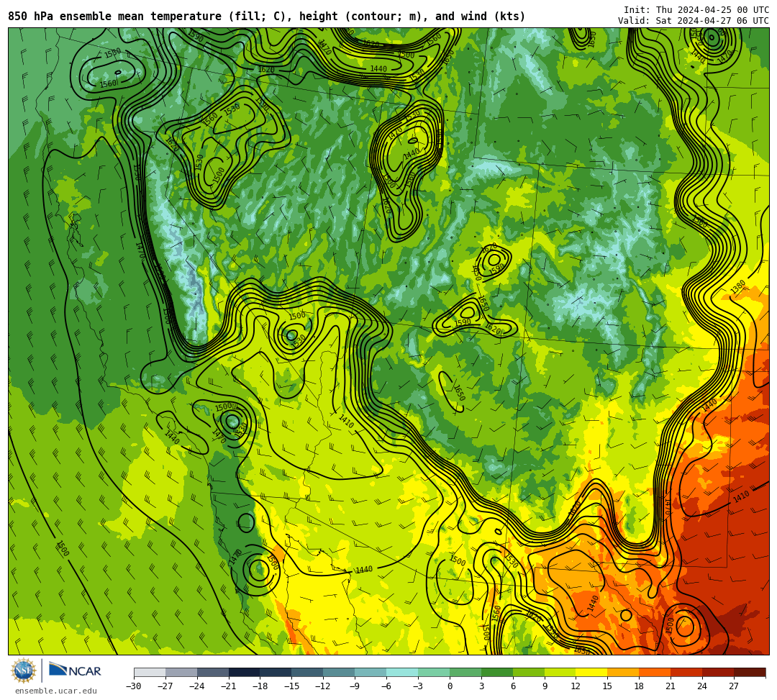
Task: Pick the colorbar segment between −27 and −24
Action: pyautogui.click(x=181, y=672)
